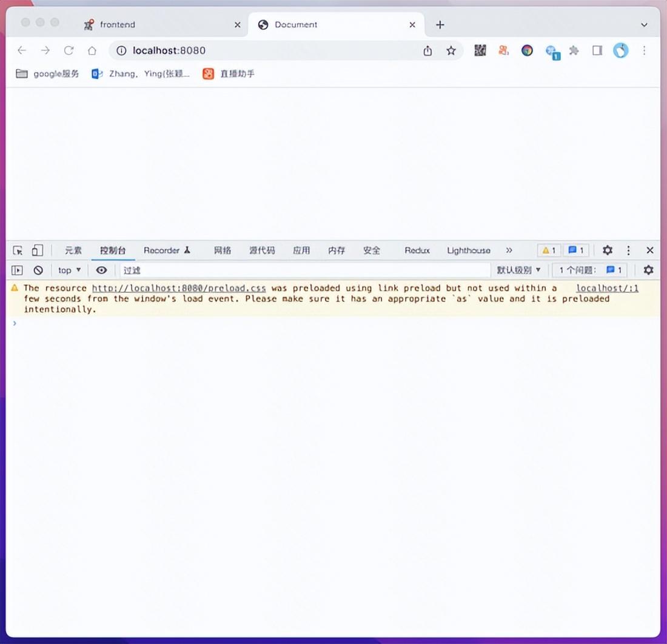Viewport: 667px width, 644px height.
Task: Open a new browser tab
Action: [440, 25]
